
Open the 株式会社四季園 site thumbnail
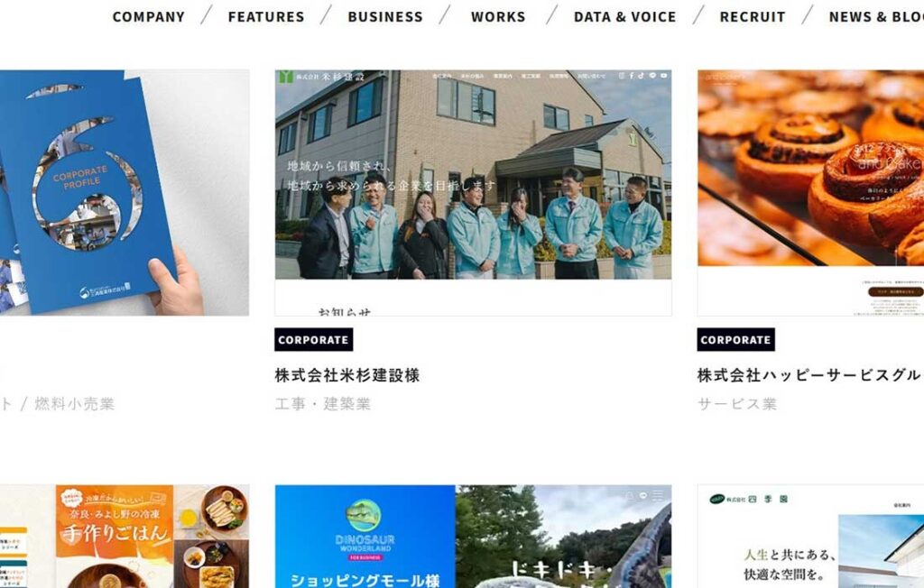(x=811, y=537)
